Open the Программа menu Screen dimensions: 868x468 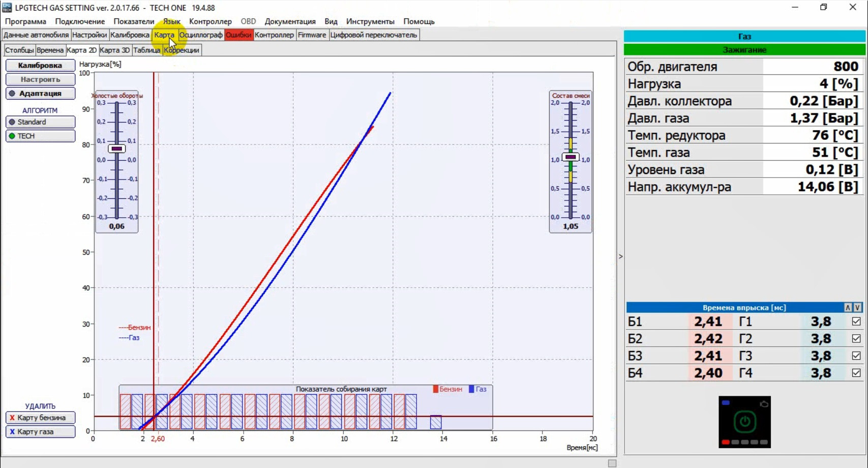pos(25,21)
